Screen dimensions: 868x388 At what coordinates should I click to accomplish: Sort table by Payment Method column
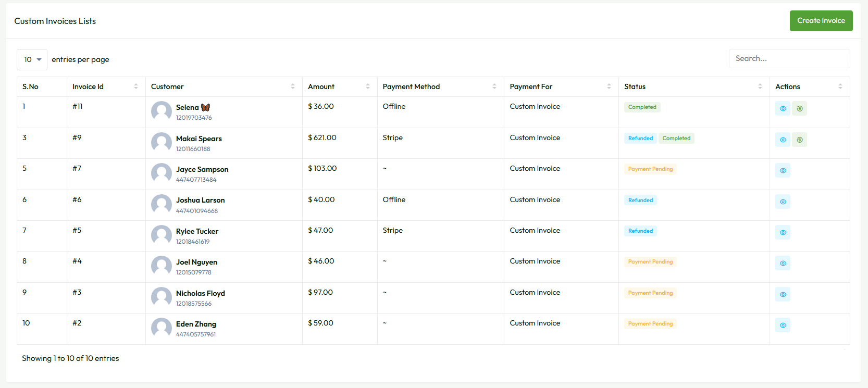click(x=440, y=86)
